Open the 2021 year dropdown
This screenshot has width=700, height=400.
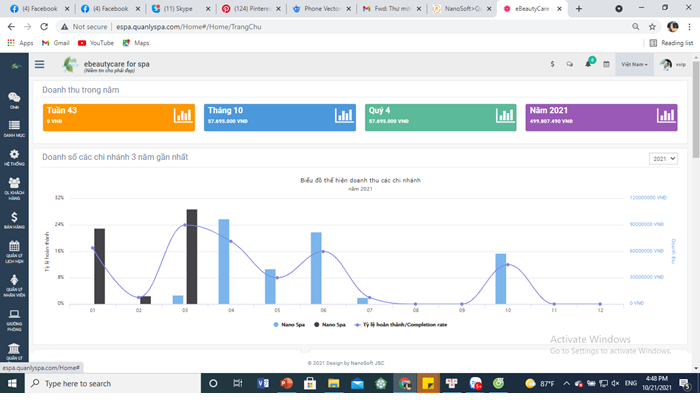click(x=663, y=159)
